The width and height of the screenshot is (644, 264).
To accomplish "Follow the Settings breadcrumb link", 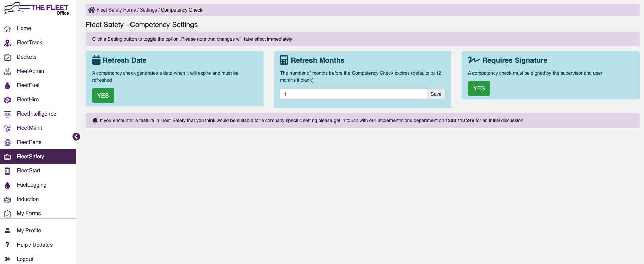I will pyautogui.click(x=148, y=10).
